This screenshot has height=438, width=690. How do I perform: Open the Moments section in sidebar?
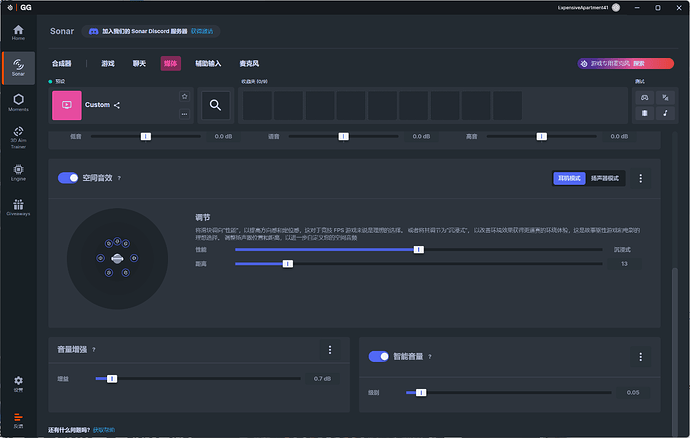coord(18,102)
